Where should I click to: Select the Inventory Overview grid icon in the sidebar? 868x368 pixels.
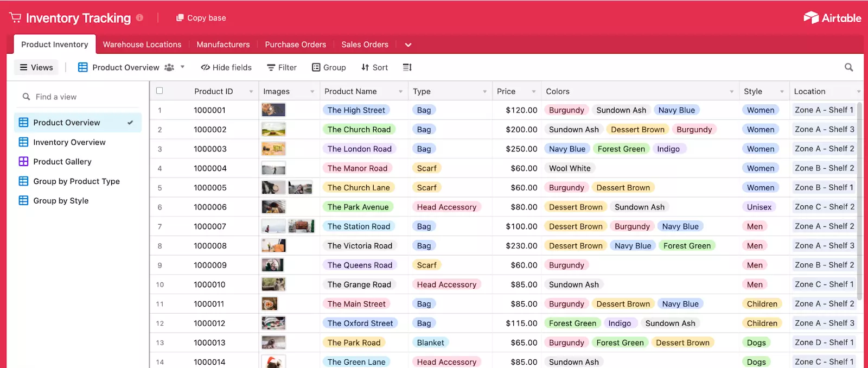(23, 142)
